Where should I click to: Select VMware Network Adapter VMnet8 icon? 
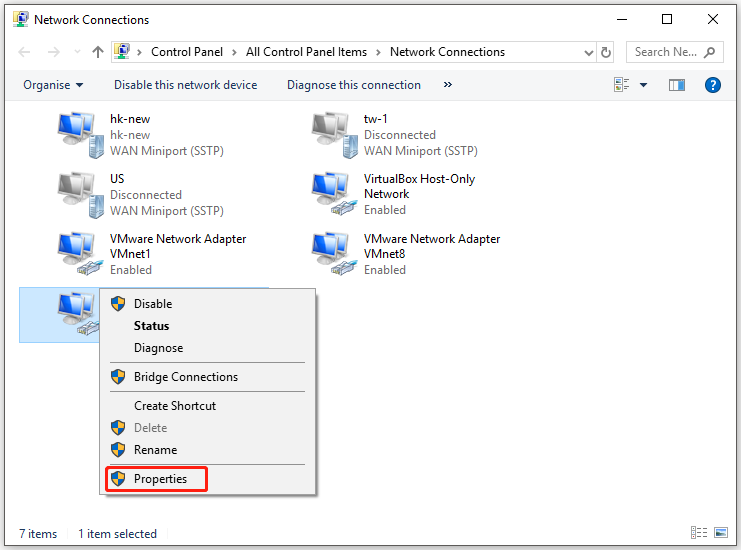[335, 254]
